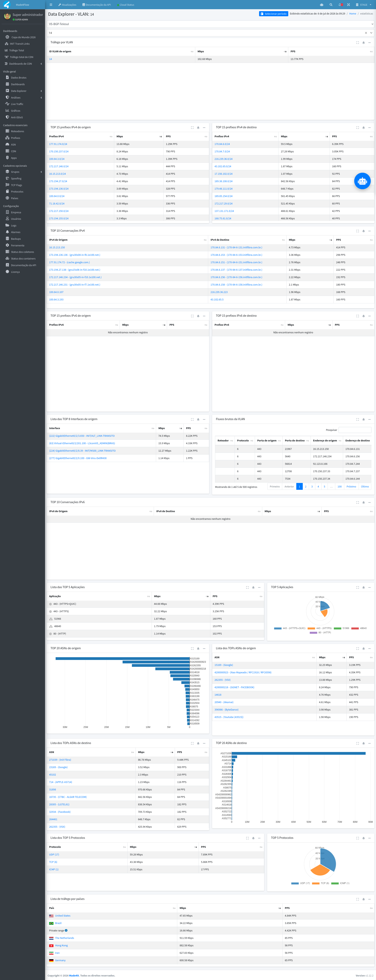Open United States country link
The image size is (376, 980).
click(63, 915)
